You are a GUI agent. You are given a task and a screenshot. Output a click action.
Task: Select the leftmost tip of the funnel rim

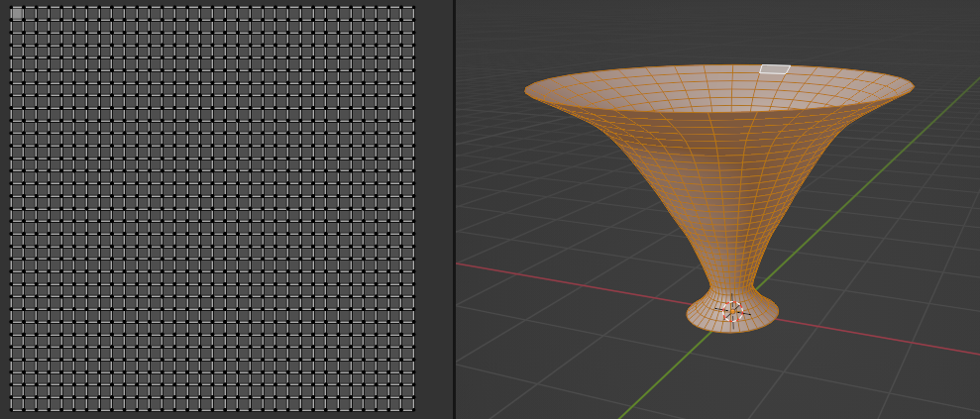527,91
